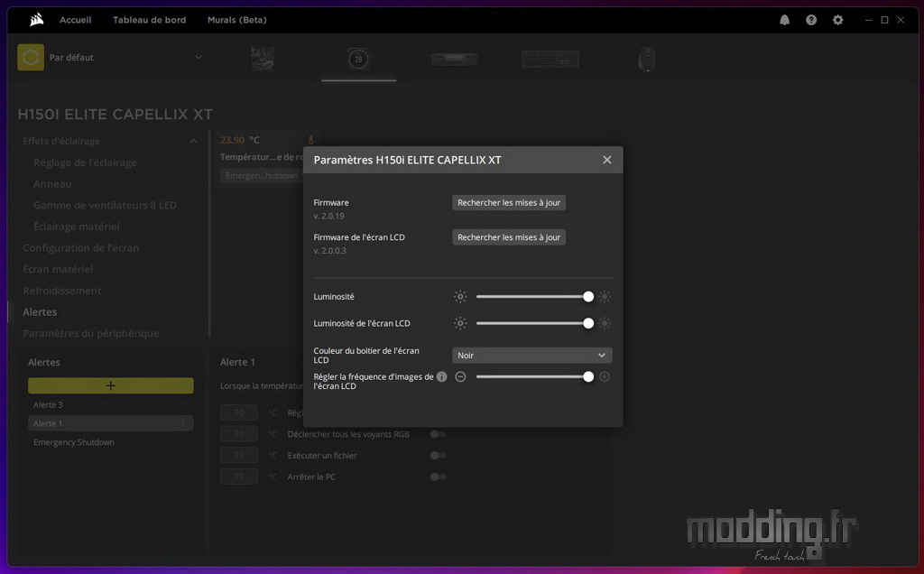
Task: Close the Paramètres H150i ELITE CAPELLIX XT dialog
Action: [607, 160]
